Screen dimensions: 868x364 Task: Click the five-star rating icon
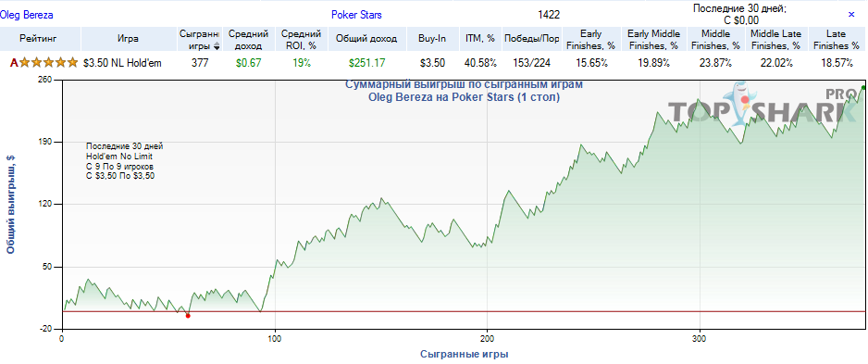[x=48, y=63]
